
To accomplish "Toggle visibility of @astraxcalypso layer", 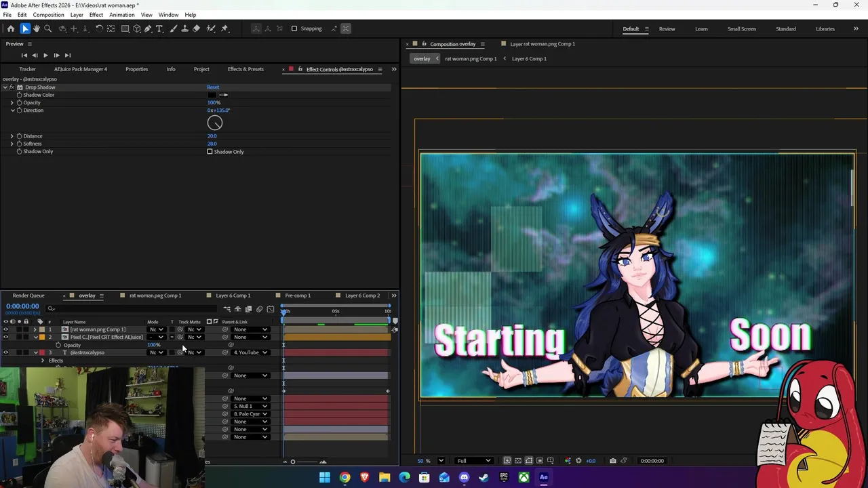I will coord(5,352).
